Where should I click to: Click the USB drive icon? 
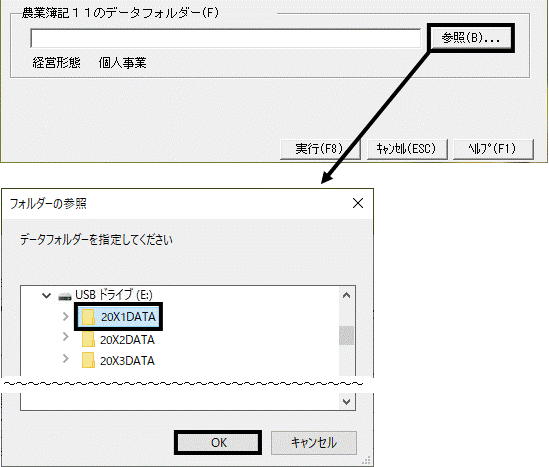click(65, 297)
